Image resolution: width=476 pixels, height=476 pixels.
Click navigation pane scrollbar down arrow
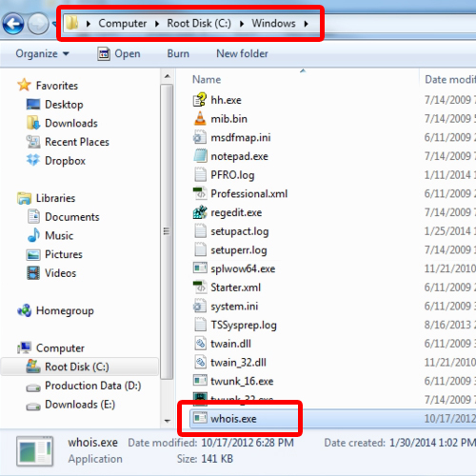[x=168, y=421]
